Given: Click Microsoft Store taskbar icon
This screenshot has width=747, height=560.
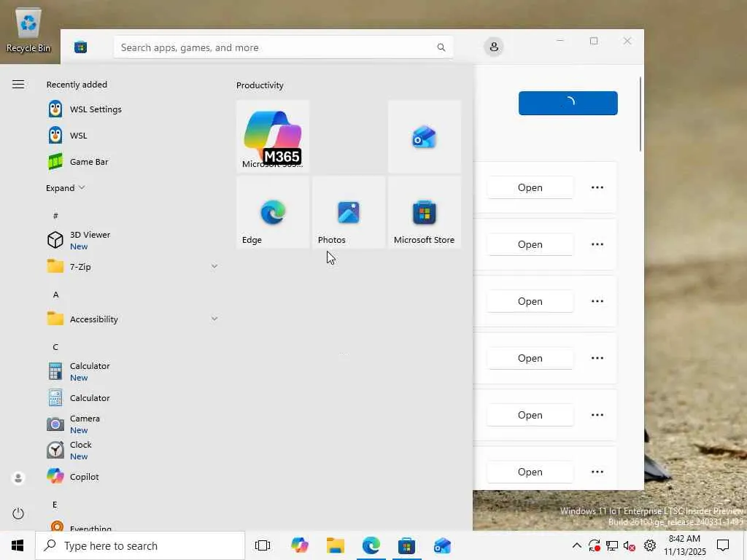Looking at the screenshot, I should coord(407,545).
